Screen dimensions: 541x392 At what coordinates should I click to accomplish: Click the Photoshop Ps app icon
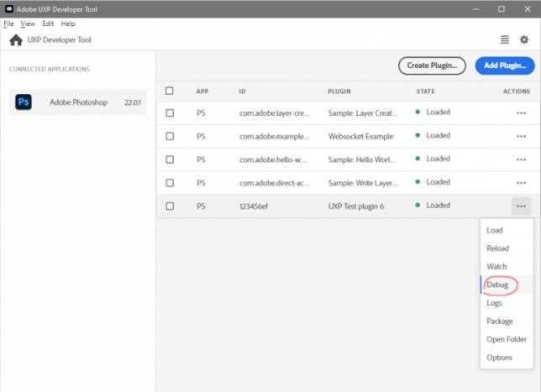click(x=24, y=102)
